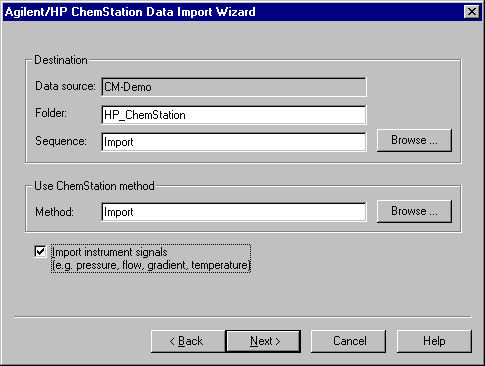Click the 'Data source:' label
Image resolution: width=485 pixels, height=366 pixels.
point(65,86)
